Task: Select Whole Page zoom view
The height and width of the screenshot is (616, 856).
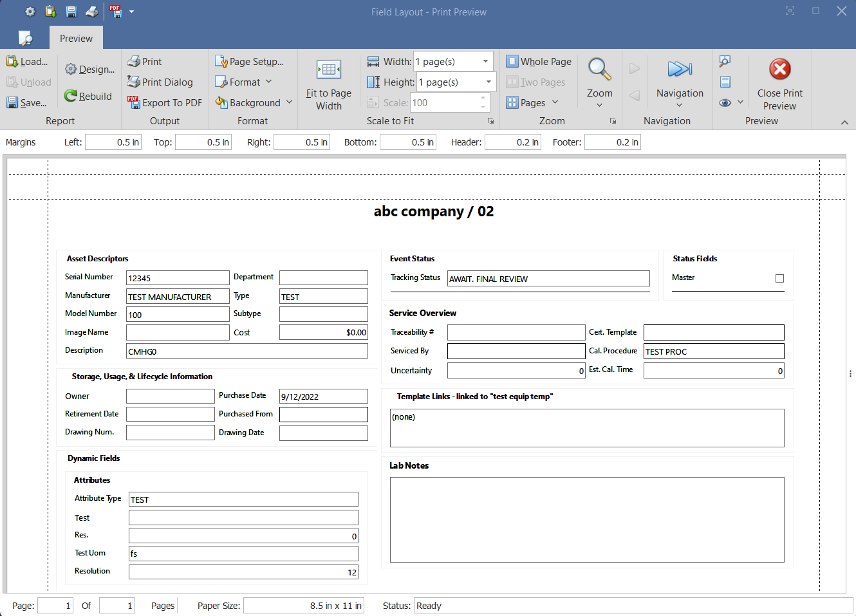Action: [539, 62]
